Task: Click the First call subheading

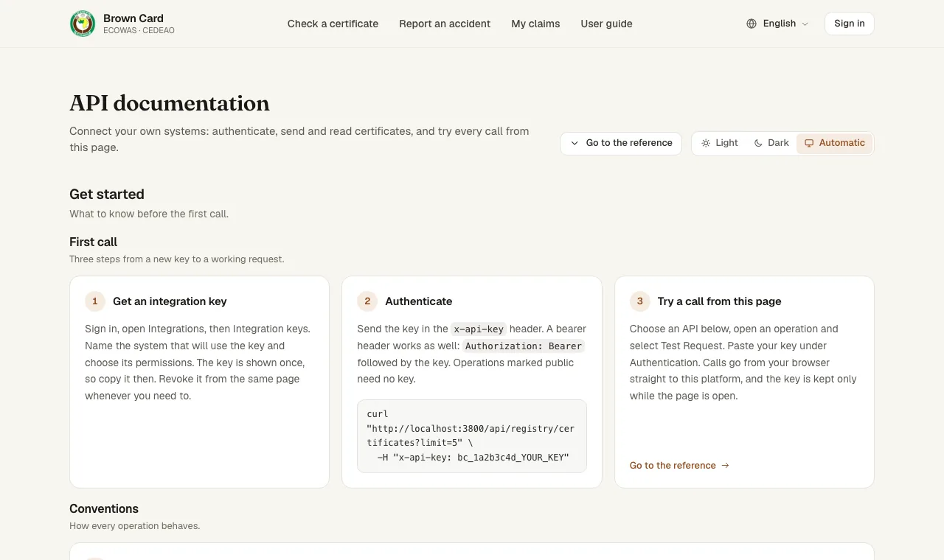Action: click(93, 242)
